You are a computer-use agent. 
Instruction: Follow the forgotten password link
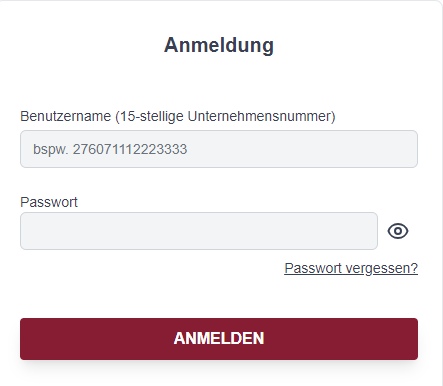click(x=351, y=268)
